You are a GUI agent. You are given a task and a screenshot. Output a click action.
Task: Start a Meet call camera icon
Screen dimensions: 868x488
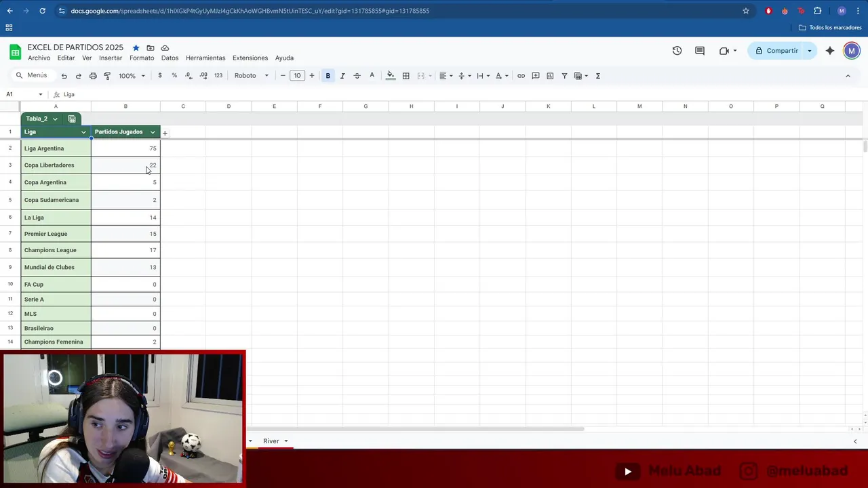724,51
